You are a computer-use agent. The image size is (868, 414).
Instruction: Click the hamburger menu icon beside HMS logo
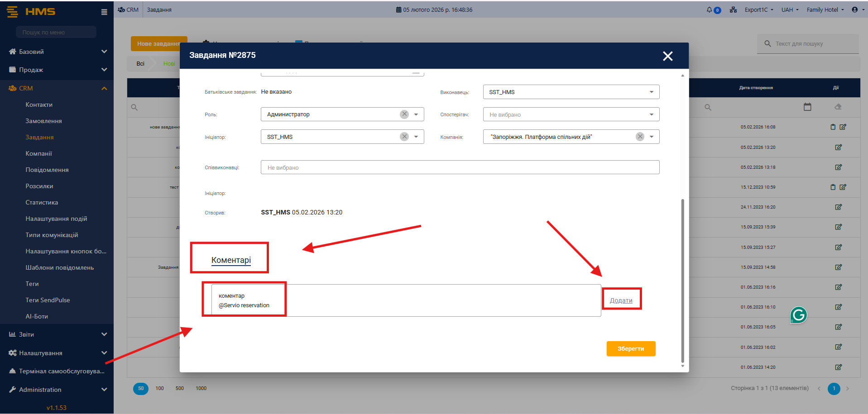point(104,12)
